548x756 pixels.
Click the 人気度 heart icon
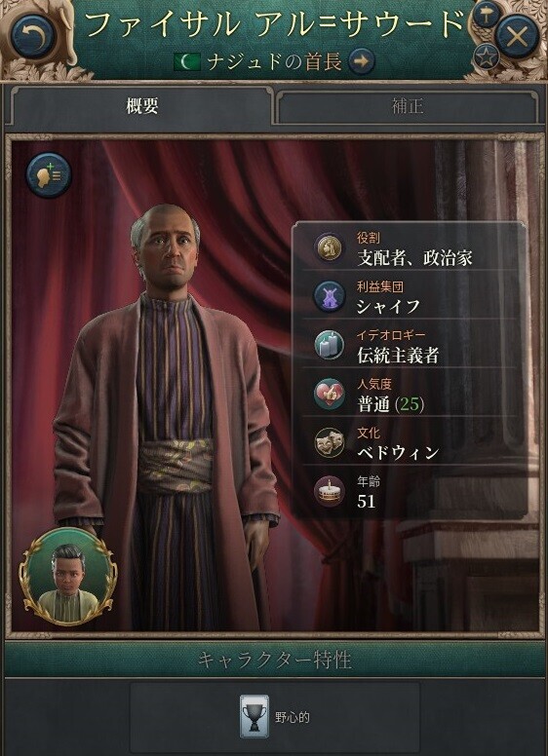pyautogui.click(x=329, y=394)
